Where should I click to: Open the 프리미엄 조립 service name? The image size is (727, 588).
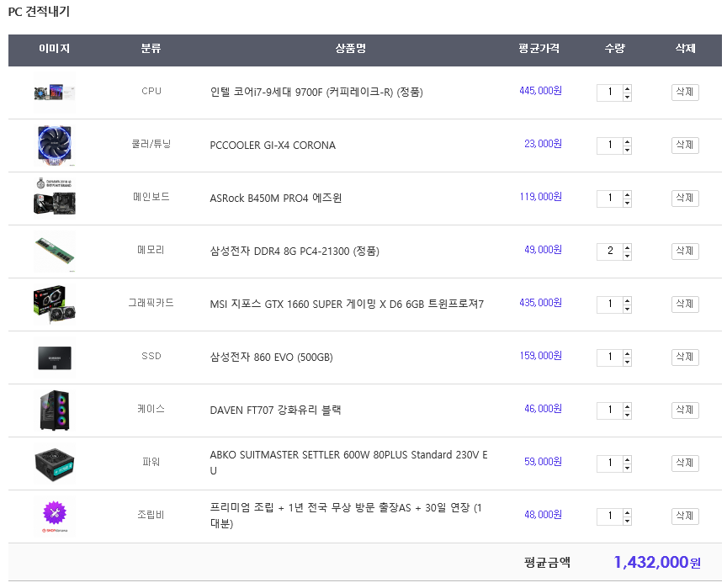(346, 516)
